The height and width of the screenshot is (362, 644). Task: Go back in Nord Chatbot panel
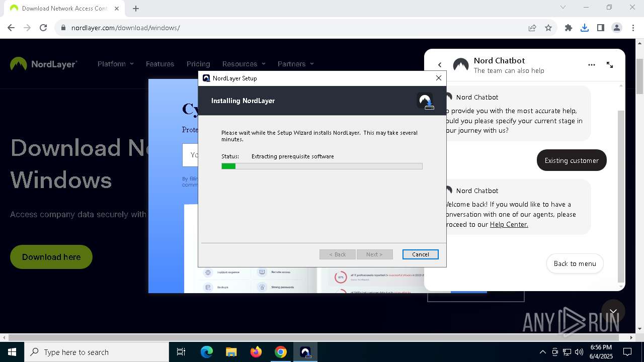(x=440, y=65)
